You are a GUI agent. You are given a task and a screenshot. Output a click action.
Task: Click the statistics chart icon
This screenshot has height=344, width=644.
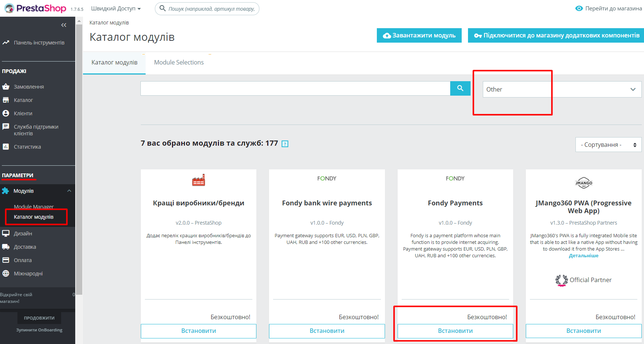(x=6, y=147)
